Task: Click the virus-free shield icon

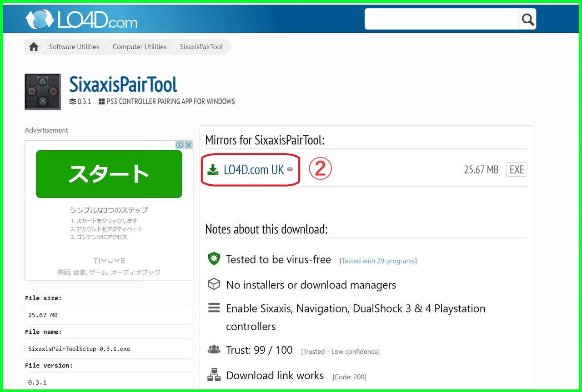Action: [214, 259]
